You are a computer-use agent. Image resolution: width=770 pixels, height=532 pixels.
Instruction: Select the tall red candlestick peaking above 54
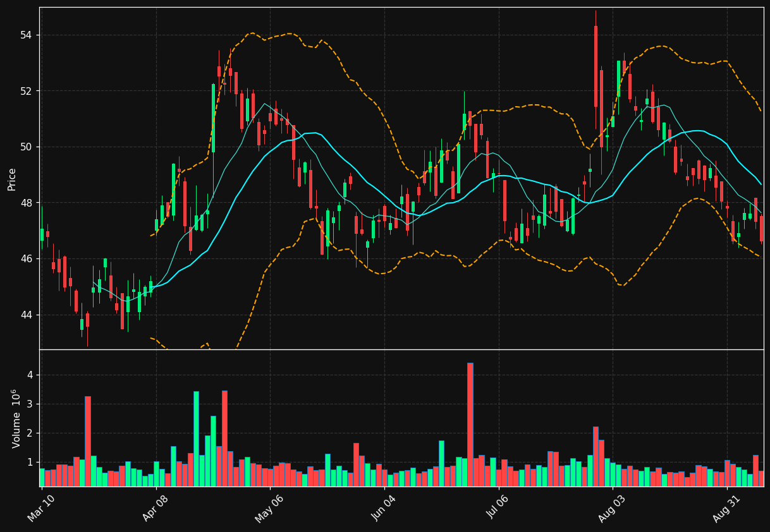596,66
